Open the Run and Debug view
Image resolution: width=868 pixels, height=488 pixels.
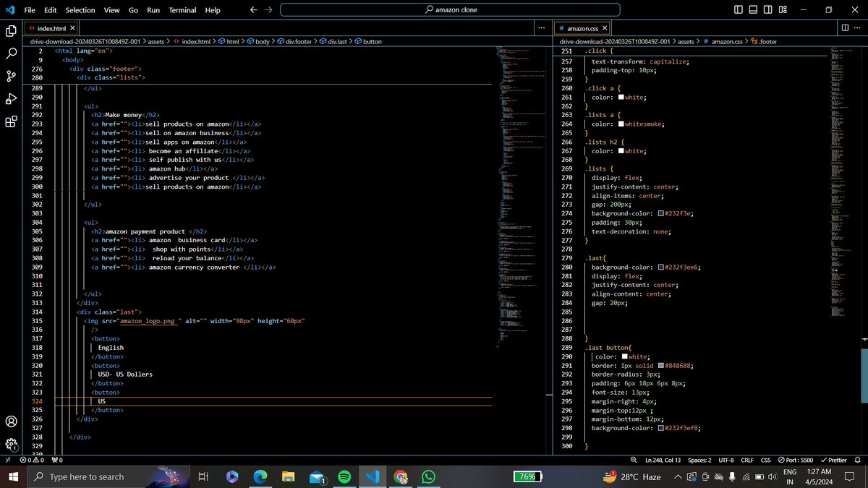[x=11, y=99]
